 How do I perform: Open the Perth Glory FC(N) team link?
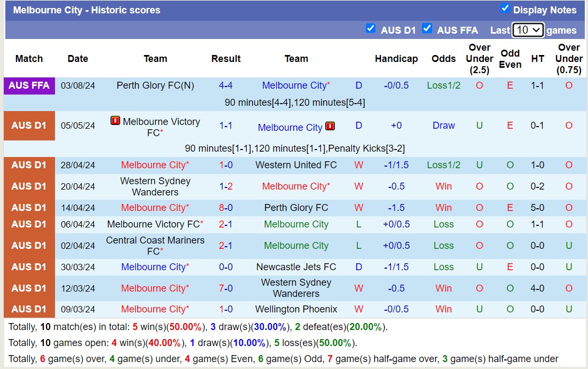(155, 85)
